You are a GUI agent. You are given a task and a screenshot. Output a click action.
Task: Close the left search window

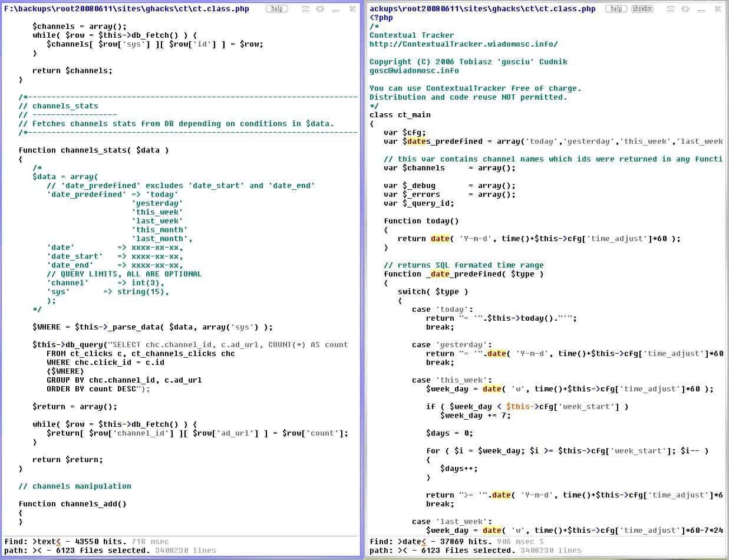click(352, 9)
